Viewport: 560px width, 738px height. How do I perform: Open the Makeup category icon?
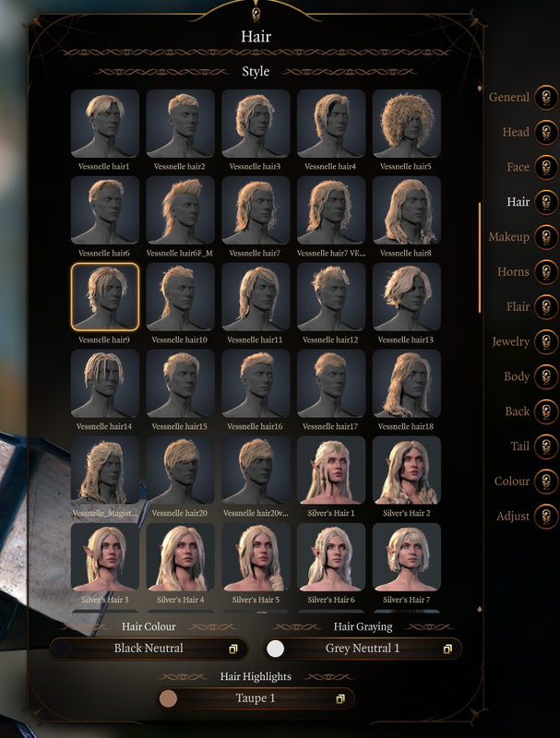point(546,237)
